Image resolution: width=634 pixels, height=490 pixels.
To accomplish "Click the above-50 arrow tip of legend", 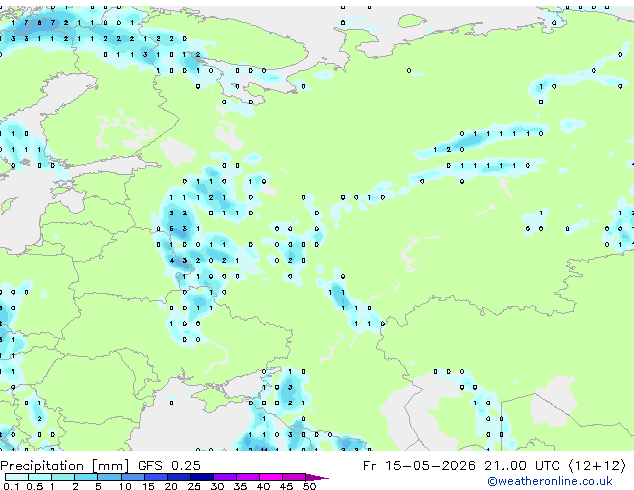I will click(x=317, y=478).
